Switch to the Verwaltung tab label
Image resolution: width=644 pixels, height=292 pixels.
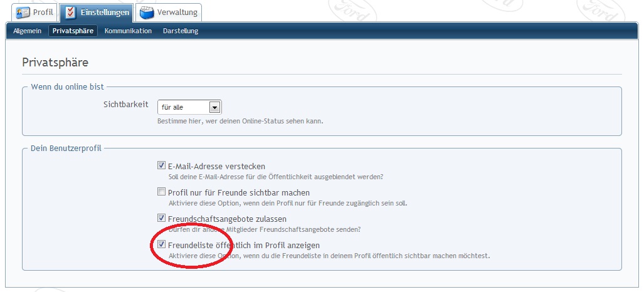[x=177, y=12]
